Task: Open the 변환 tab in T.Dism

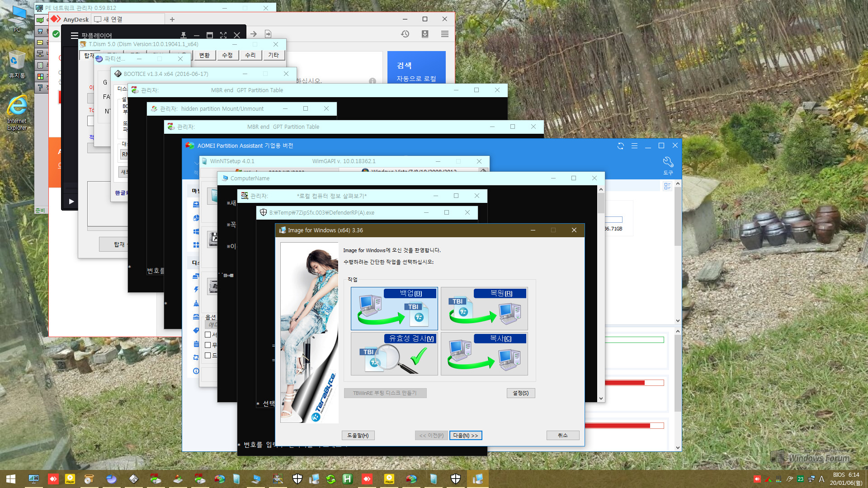Action: pos(204,55)
